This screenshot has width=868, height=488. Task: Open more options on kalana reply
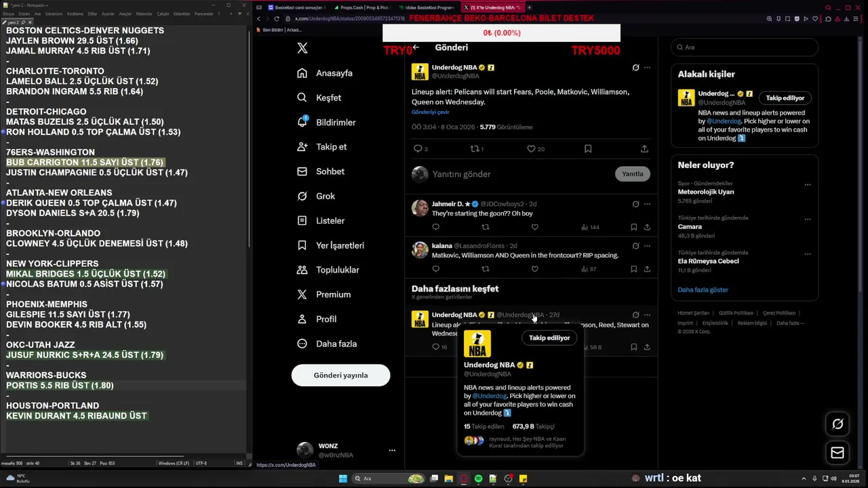pyautogui.click(x=647, y=245)
